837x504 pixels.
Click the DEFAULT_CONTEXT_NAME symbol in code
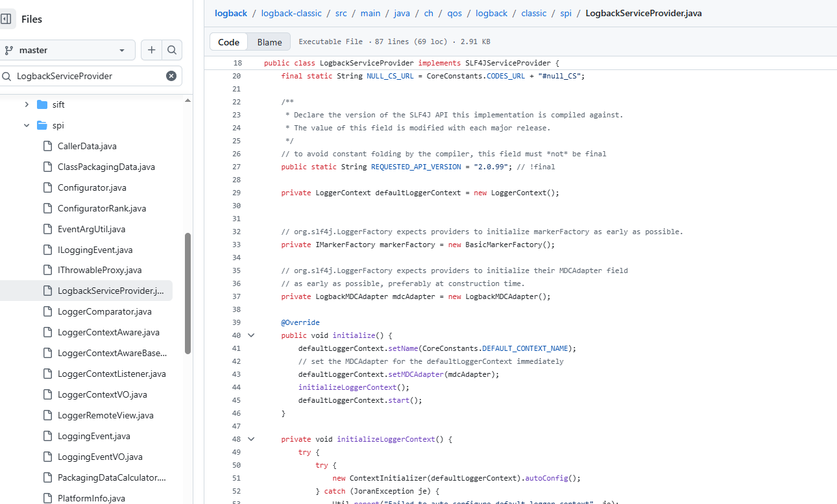pyautogui.click(x=525, y=348)
